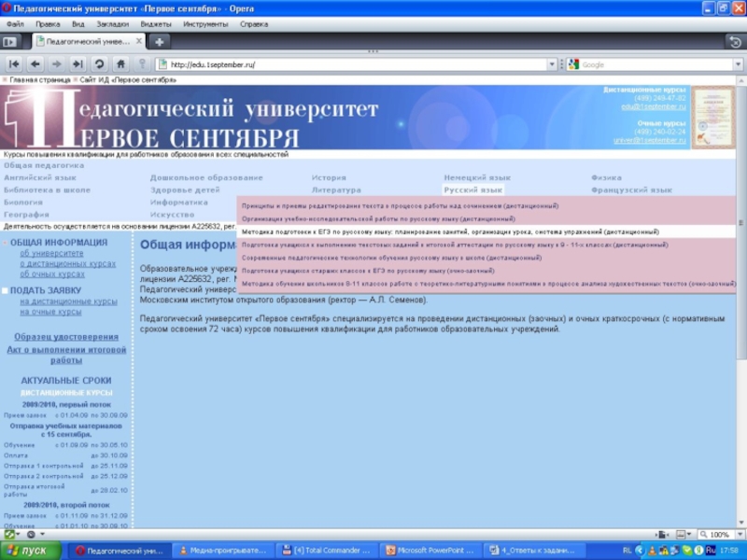Click the История category
This screenshot has width=747, height=560.
[329, 177]
